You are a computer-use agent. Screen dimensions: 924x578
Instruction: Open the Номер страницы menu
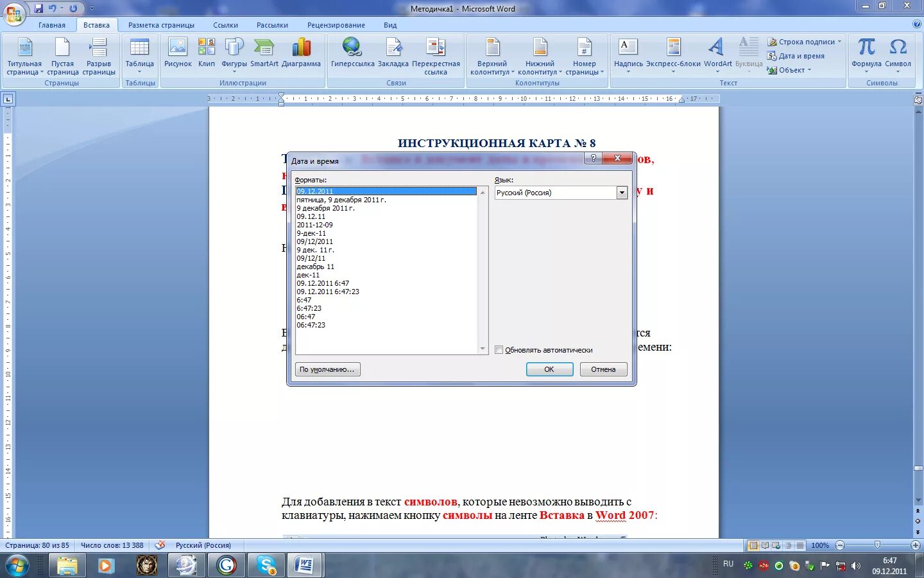pyautogui.click(x=585, y=57)
